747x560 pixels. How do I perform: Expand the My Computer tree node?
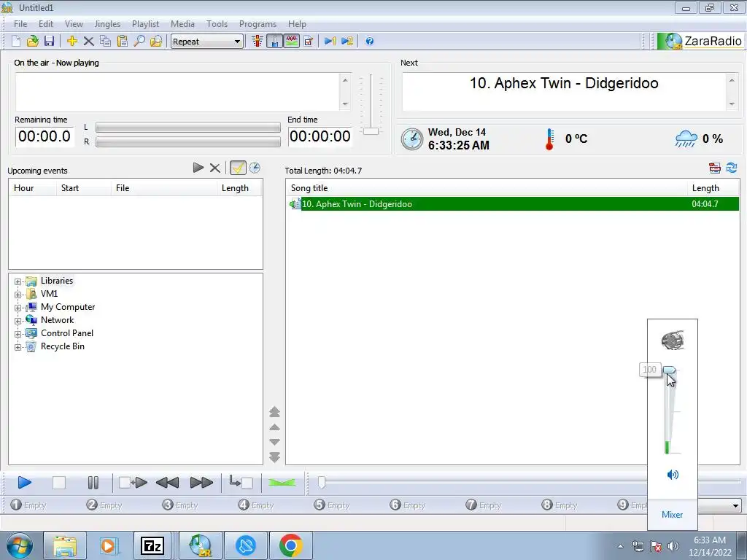18,308
